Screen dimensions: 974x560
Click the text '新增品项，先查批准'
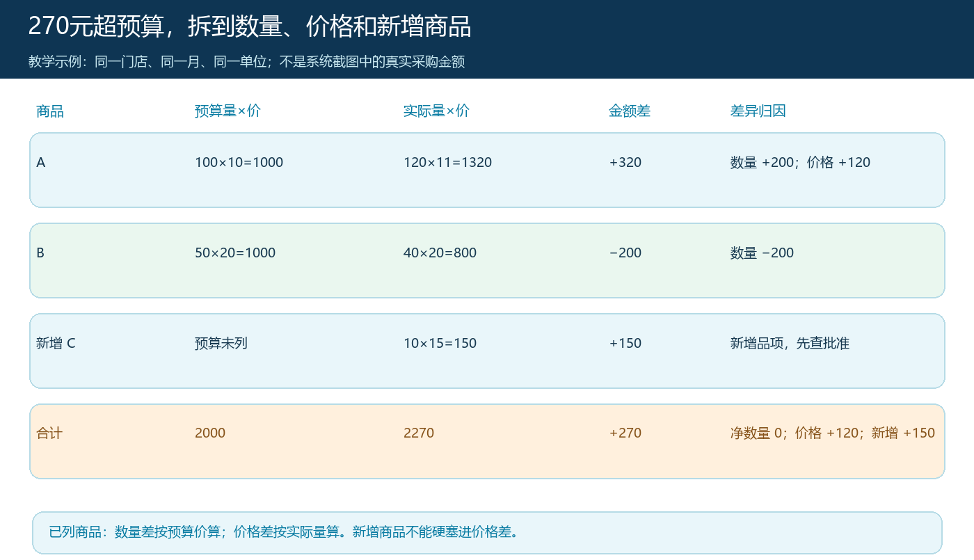click(790, 343)
